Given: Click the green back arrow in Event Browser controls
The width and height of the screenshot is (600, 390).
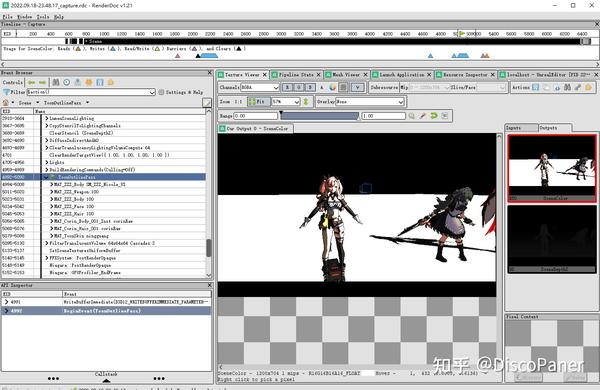Looking at the screenshot, I should (31, 82).
